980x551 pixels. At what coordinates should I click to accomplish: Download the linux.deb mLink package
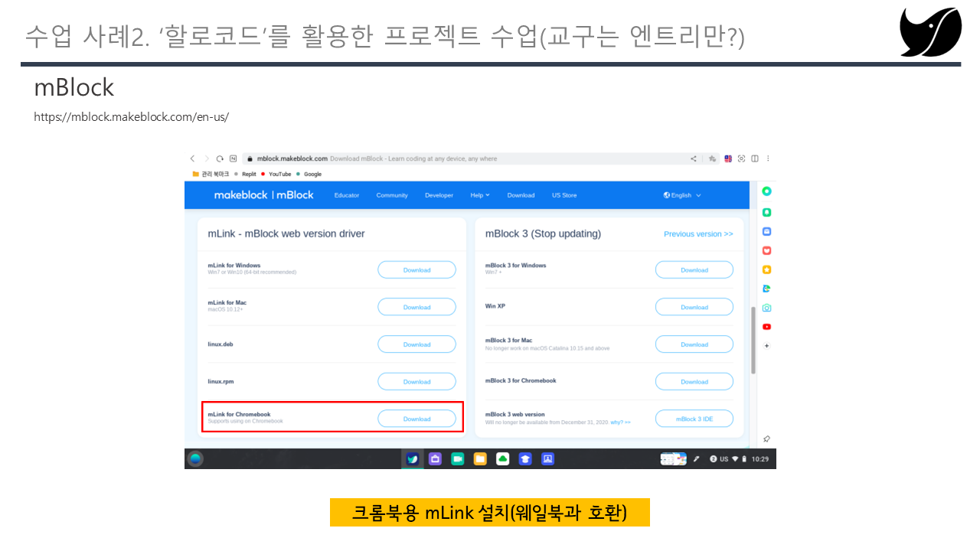point(416,344)
